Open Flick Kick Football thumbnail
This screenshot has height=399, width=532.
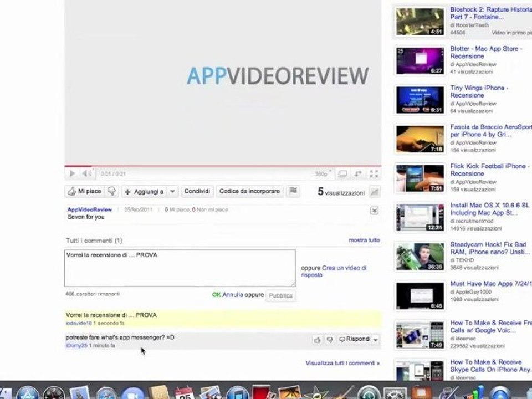[420, 178]
